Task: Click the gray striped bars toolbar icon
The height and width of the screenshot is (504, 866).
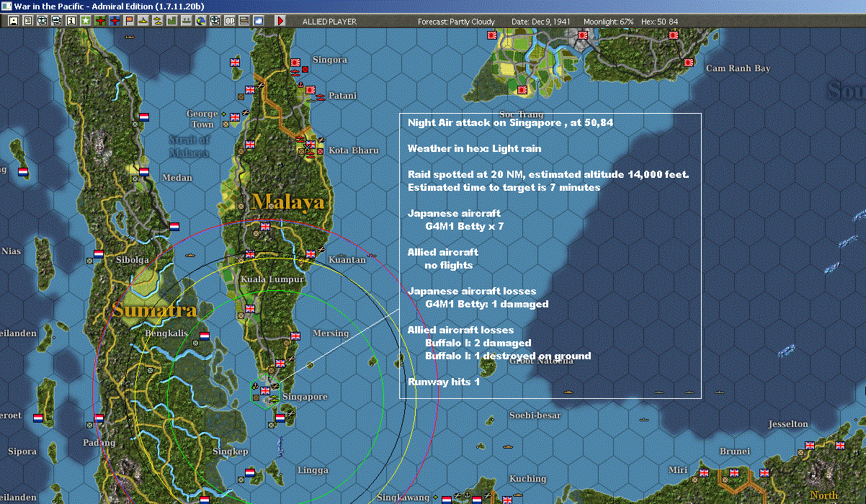Action: point(244,21)
